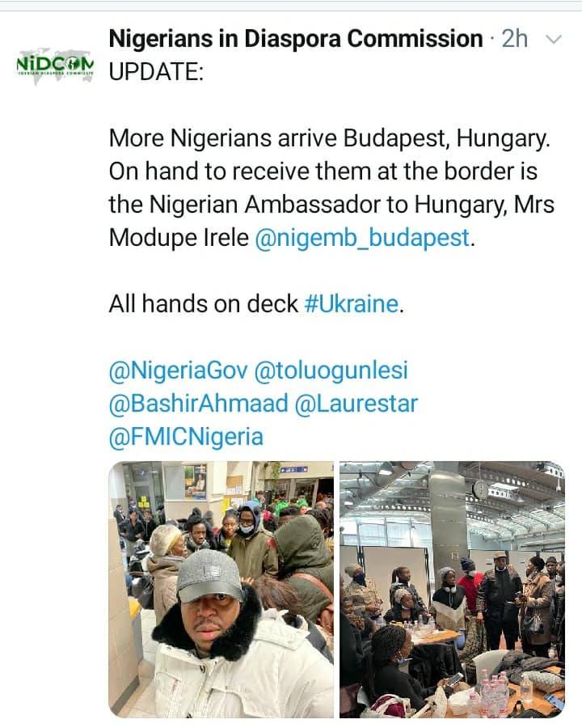
Task: Click the 2h tweet timestamp
Action: pyautogui.click(x=515, y=39)
